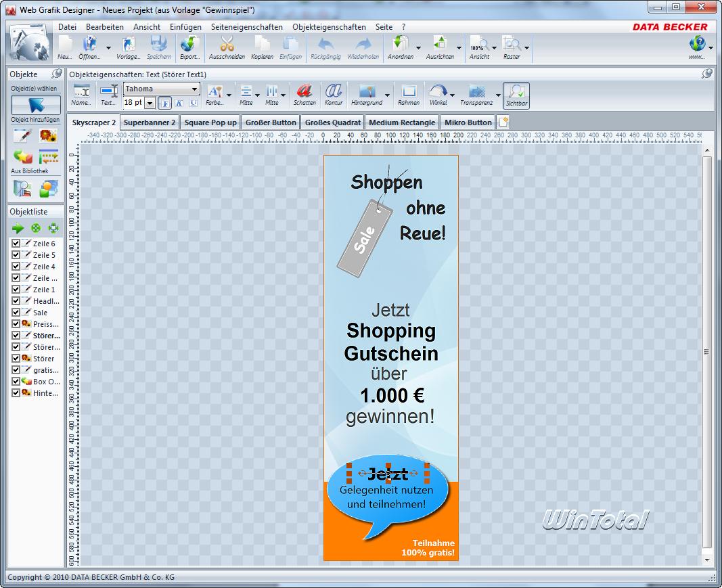Click the Export toolbar icon
The image size is (722, 588).
[x=189, y=48]
